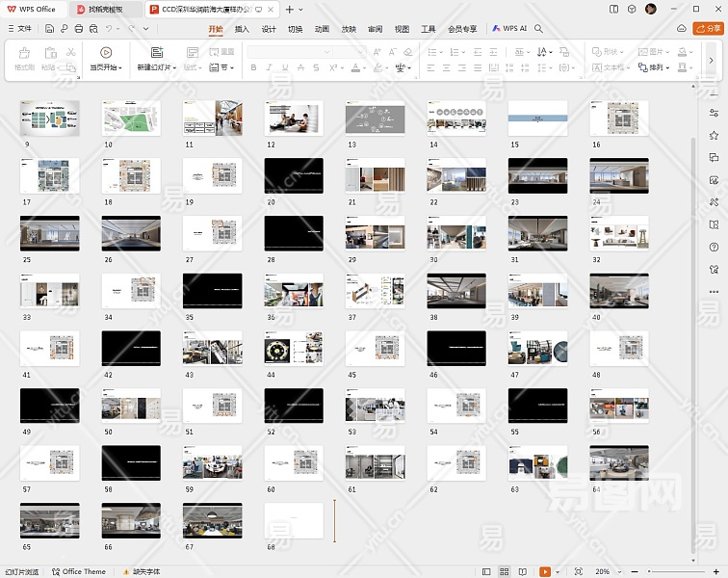Click the orange play slideshow button
The height and width of the screenshot is (578, 728).
[545, 571]
